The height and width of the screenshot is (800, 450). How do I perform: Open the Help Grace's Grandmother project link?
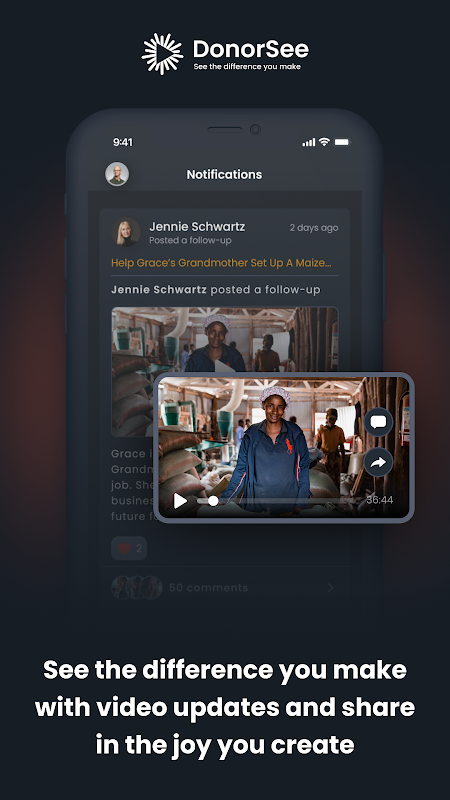pyautogui.click(x=221, y=263)
